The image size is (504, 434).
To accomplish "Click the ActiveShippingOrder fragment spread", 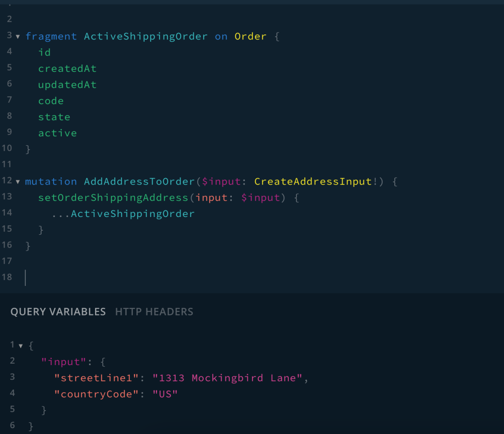I will 132,214.
